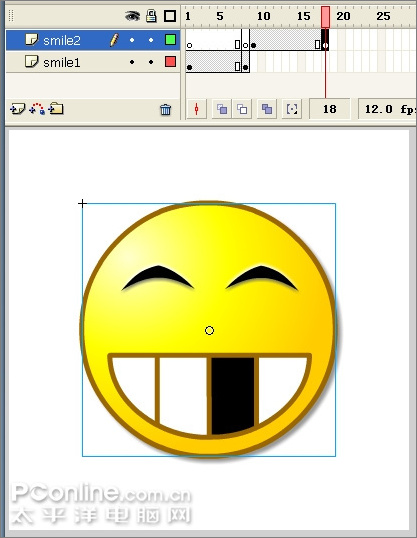Click the Center Frame button
The height and width of the screenshot is (538, 417).
pyautogui.click(x=197, y=109)
